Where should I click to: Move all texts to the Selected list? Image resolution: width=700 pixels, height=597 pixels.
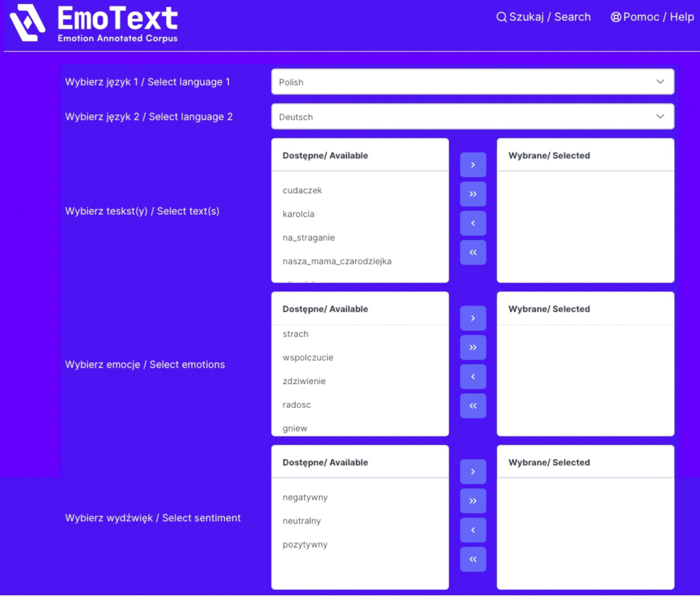tap(472, 194)
